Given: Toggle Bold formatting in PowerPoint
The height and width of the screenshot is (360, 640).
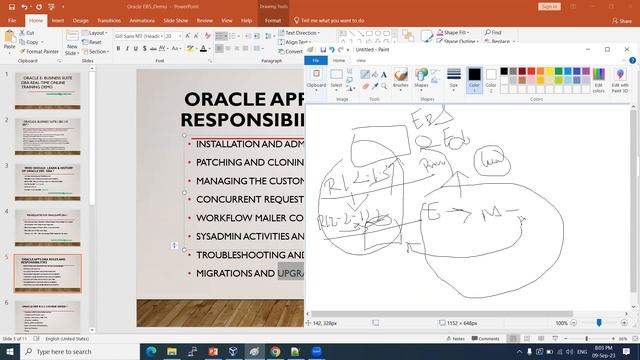Looking at the screenshot, I should tap(118, 49).
